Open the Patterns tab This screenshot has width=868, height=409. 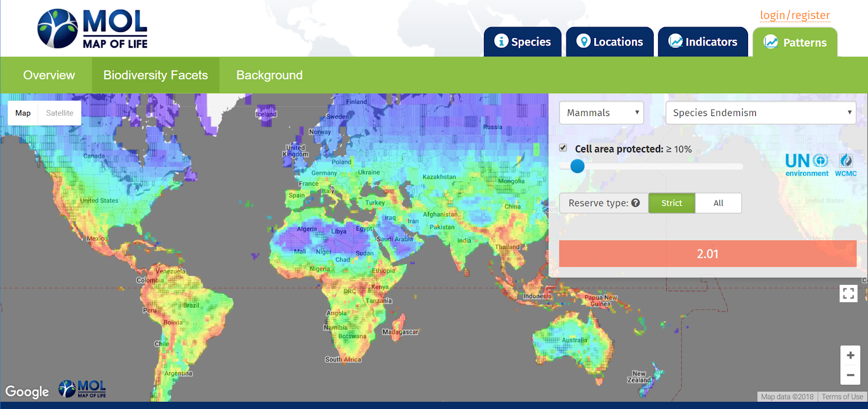point(795,42)
